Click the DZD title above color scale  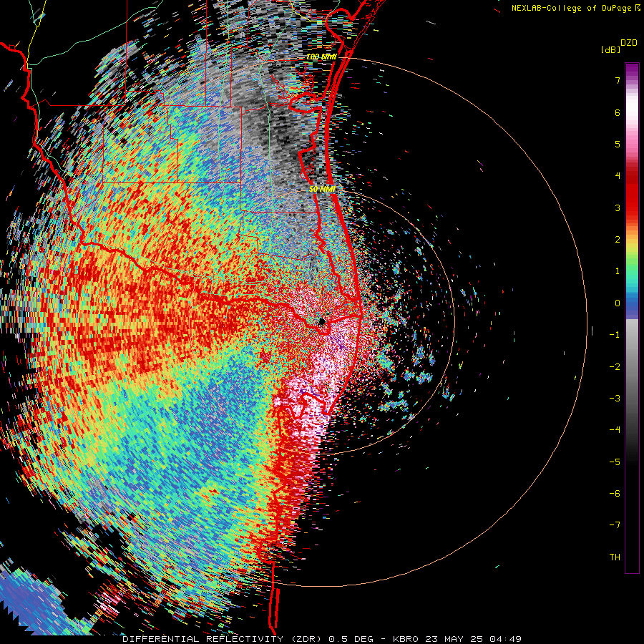628,43
